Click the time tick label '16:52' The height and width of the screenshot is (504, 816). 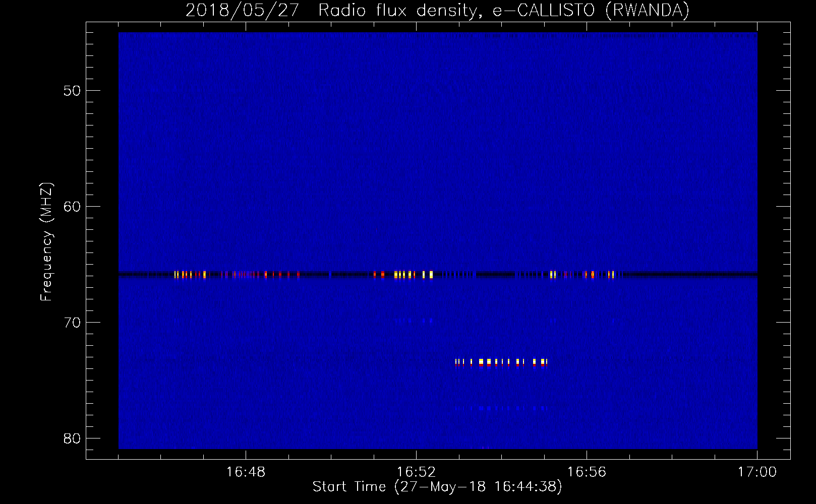[417, 472]
